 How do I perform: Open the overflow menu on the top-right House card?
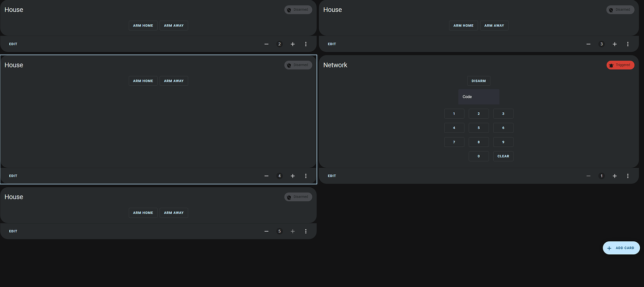[x=628, y=44]
